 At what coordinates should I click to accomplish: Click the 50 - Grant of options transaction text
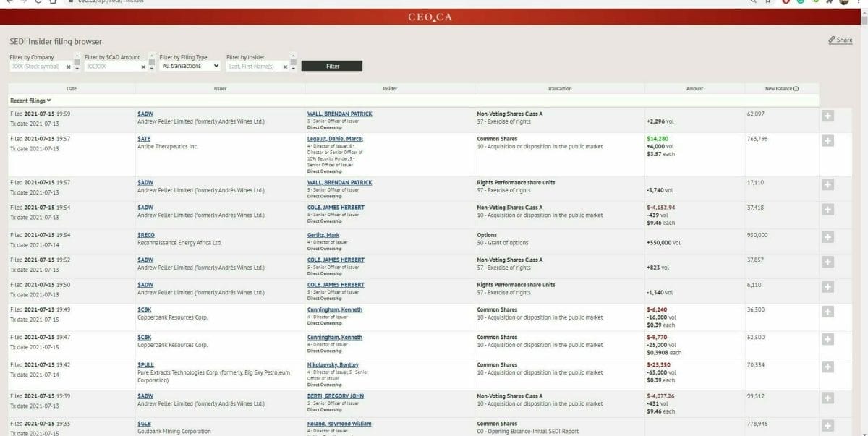503,243
